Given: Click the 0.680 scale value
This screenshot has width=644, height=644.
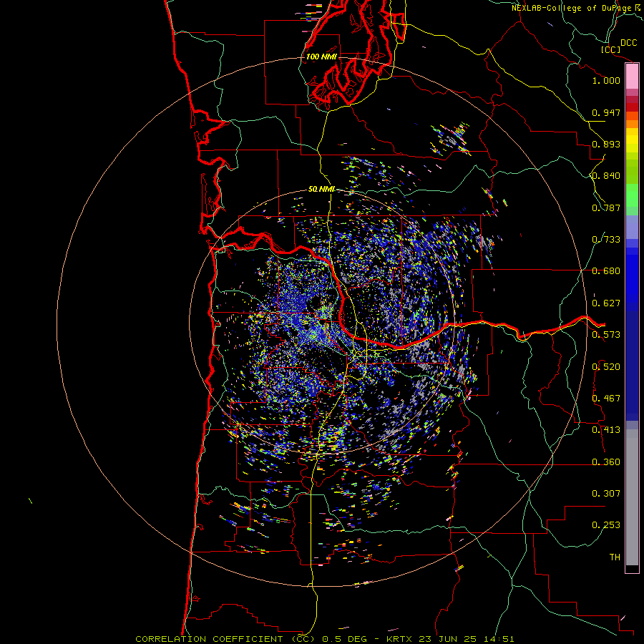Looking at the screenshot, I should pyautogui.click(x=606, y=271).
